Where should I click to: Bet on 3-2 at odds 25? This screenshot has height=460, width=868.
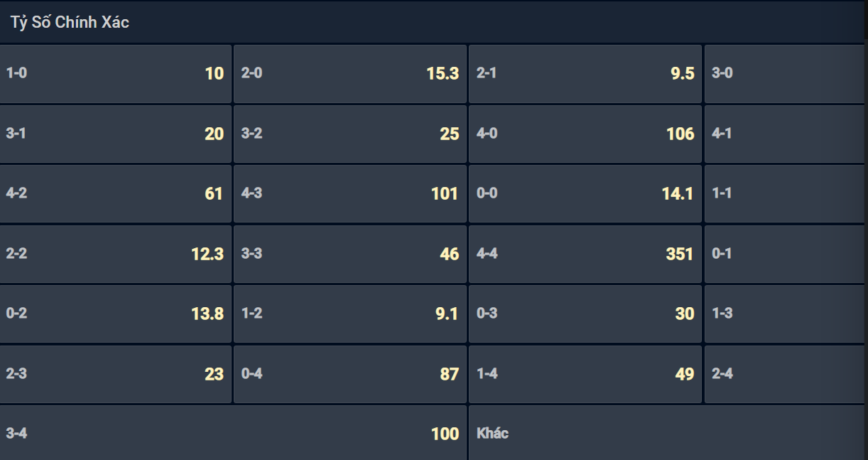[350, 134]
